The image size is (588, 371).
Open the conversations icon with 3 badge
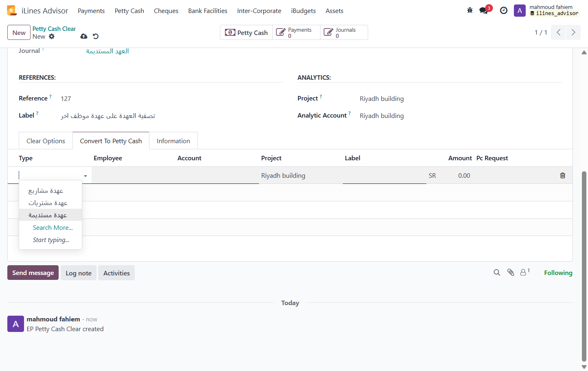[484, 11]
